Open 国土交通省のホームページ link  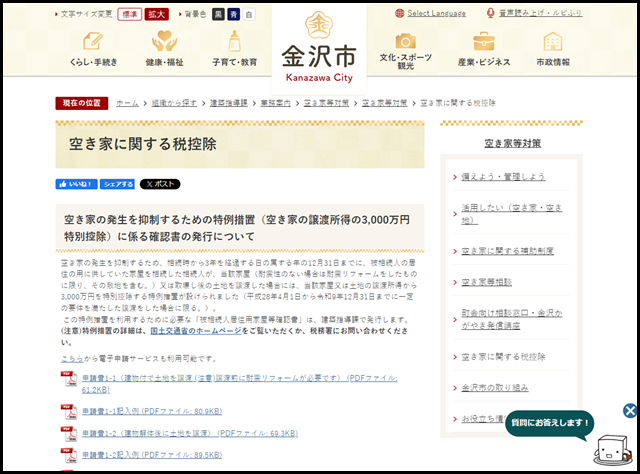pyautogui.click(x=196, y=331)
